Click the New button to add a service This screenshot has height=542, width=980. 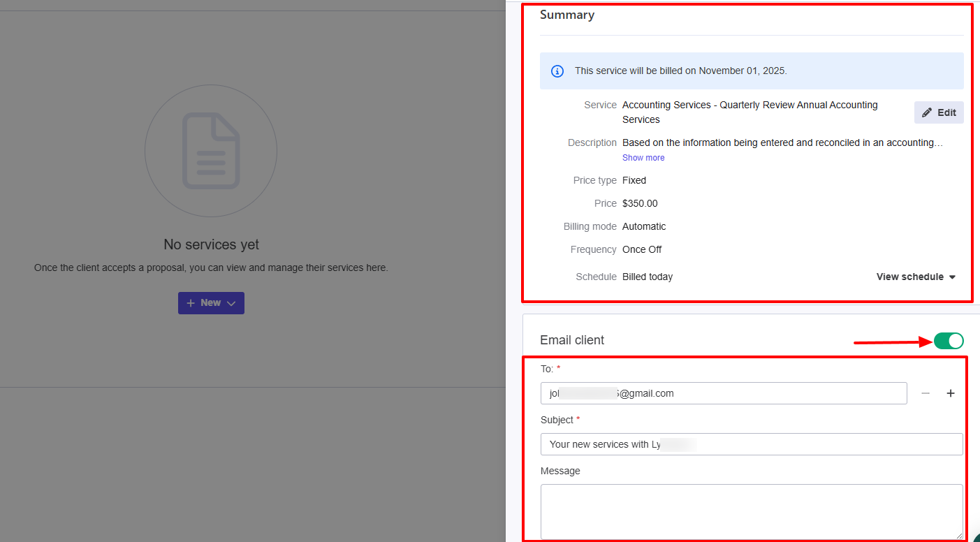point(211,302)
